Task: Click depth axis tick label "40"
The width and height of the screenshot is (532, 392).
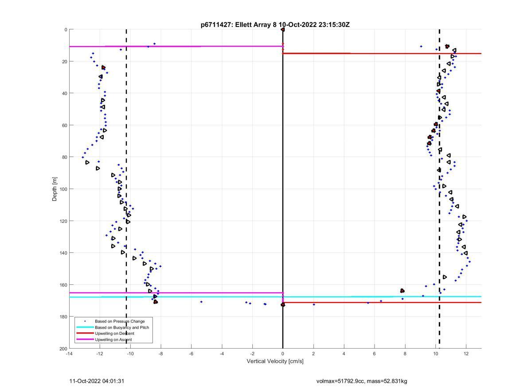Action: tap(65, 93)
